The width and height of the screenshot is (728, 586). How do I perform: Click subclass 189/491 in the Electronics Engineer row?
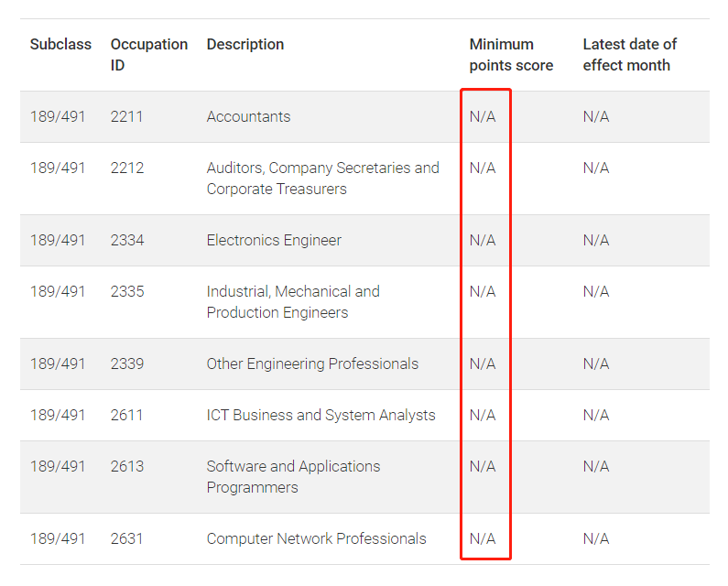(x=58, y=240)
